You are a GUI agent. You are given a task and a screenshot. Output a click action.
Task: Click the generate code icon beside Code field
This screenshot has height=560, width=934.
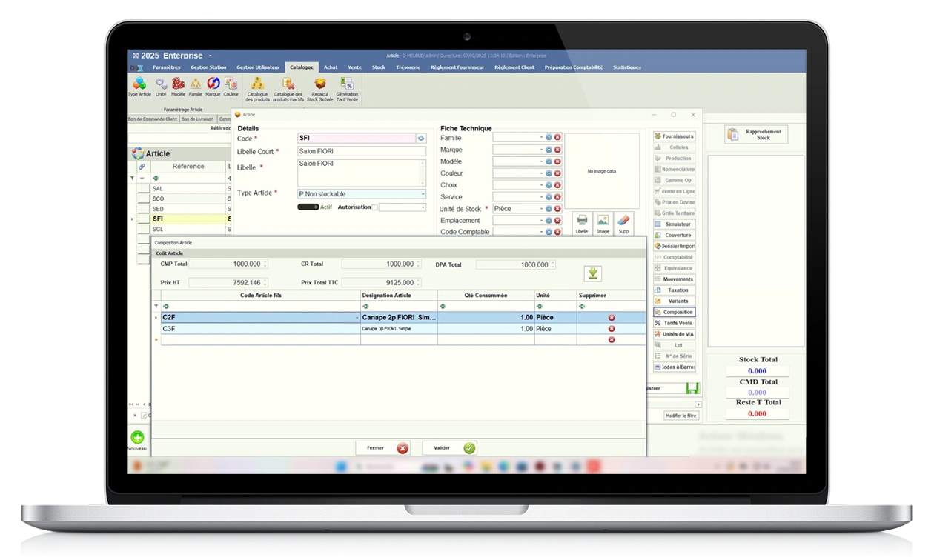click(x=421, y=139)
